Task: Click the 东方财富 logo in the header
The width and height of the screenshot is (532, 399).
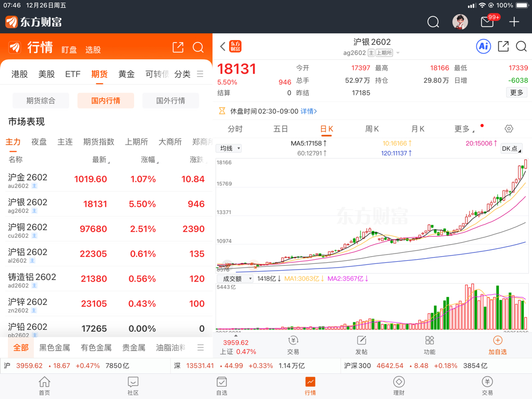Action: pyautogui.click(x=34, y=22)
